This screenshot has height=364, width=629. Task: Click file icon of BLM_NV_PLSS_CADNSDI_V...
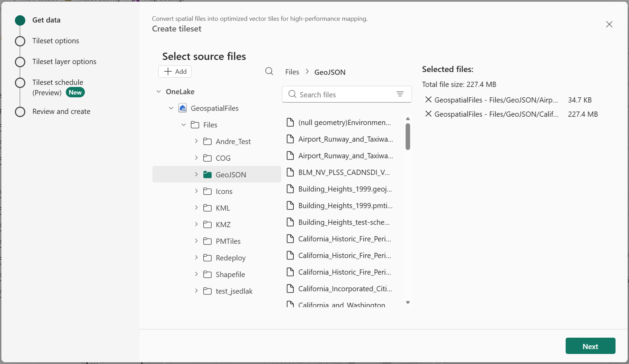[x=290, y=172]
